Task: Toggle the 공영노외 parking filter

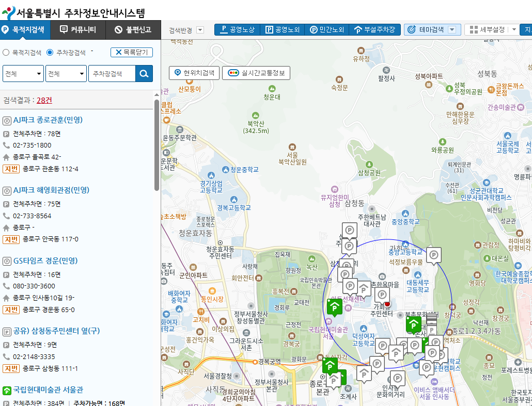Action: (x=283, y=30)
